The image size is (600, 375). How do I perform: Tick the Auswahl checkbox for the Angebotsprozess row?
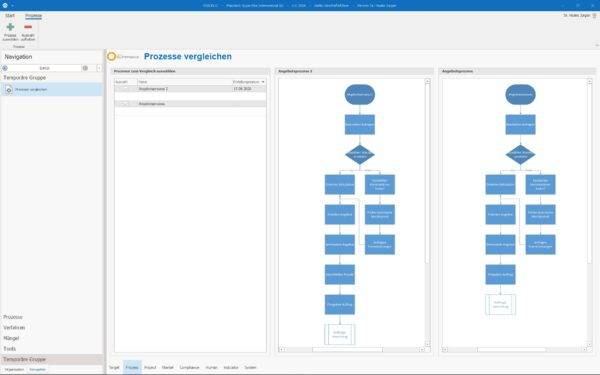126,104
